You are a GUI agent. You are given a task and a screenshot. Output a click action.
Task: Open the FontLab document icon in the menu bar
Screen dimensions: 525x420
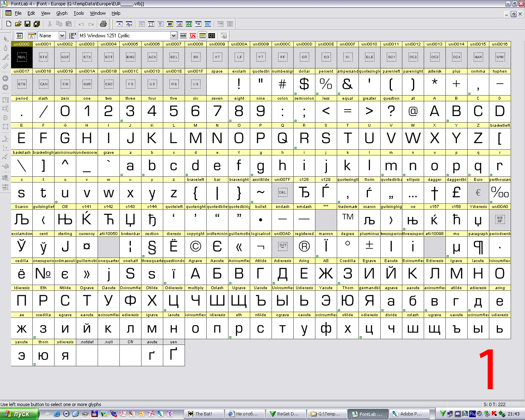click(8, 13)
